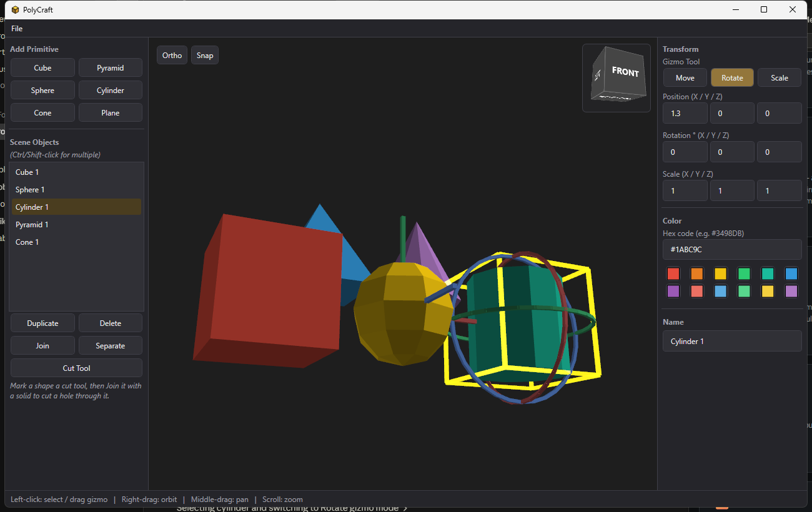
Task: Toggle Snap in the viewport toolbar
Action: 205,55
